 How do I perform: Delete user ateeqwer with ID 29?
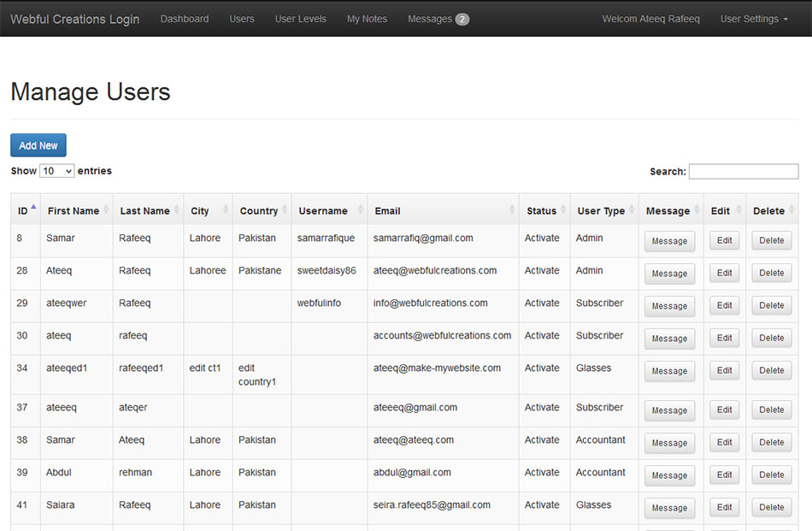[x=771, y=306]
